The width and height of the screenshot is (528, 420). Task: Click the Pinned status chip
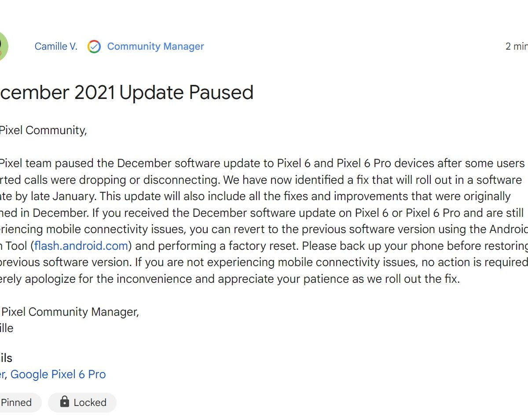16,402
